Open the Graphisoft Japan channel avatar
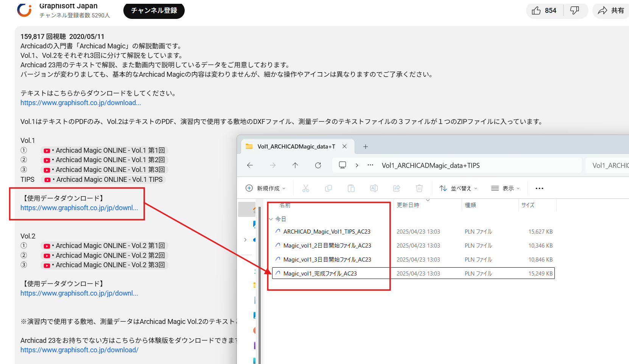 (x=24, y=10)
